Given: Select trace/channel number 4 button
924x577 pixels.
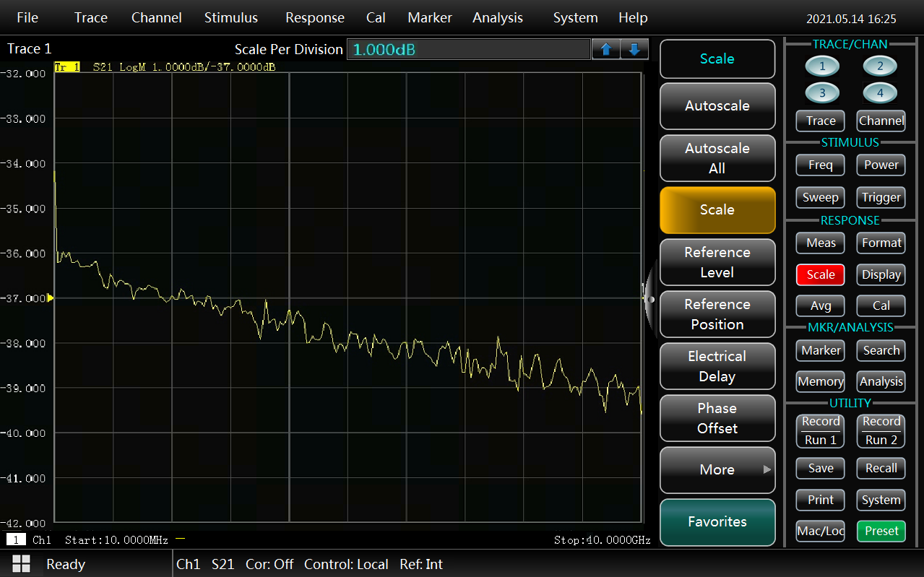Looking at the screenshot, I should [879, 93].
